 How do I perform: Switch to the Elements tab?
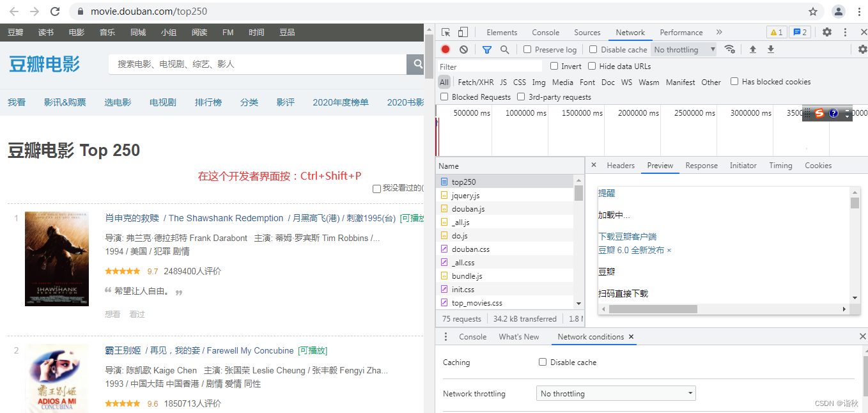[502, 32]
